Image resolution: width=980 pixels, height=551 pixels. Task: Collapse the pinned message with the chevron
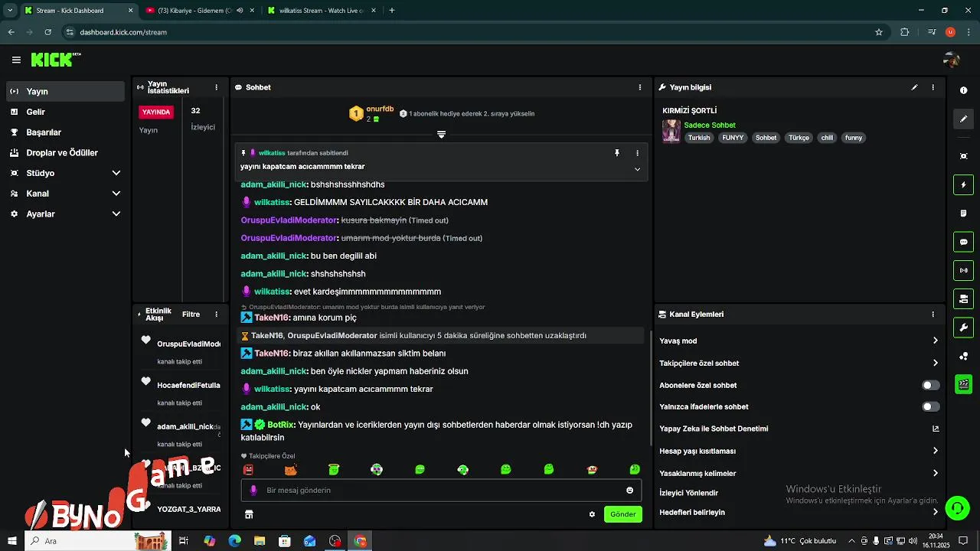637,169
